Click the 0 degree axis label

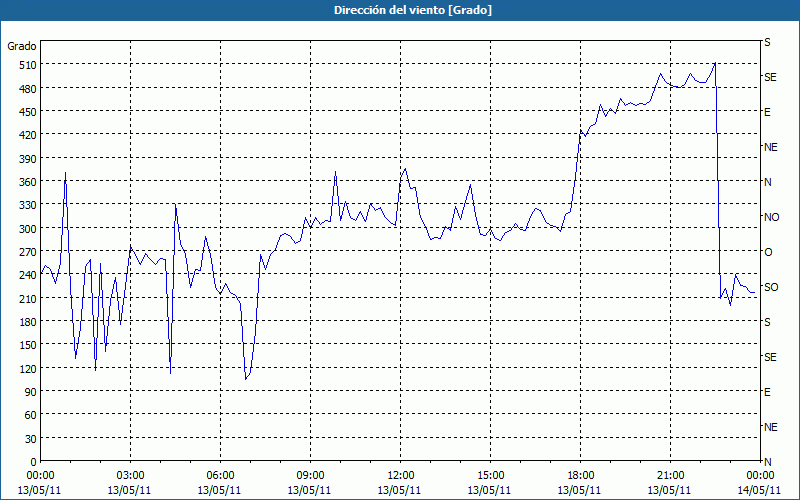[33, 462]
